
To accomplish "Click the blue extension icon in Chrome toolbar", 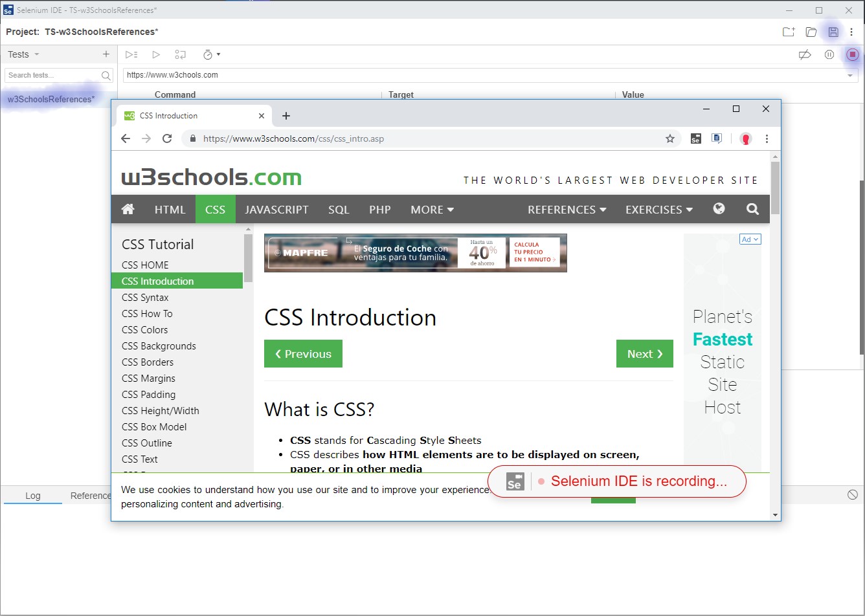I will click(717, 138).
